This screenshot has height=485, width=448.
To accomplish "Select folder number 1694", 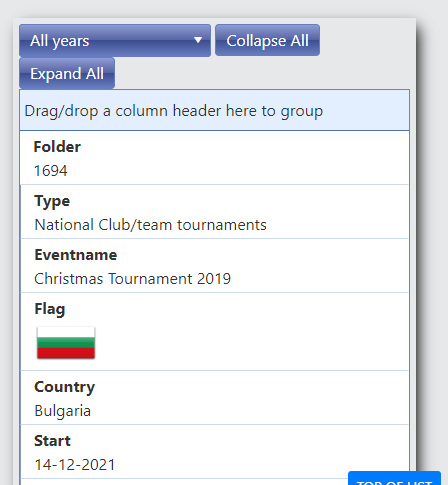I will click(51, 171).
